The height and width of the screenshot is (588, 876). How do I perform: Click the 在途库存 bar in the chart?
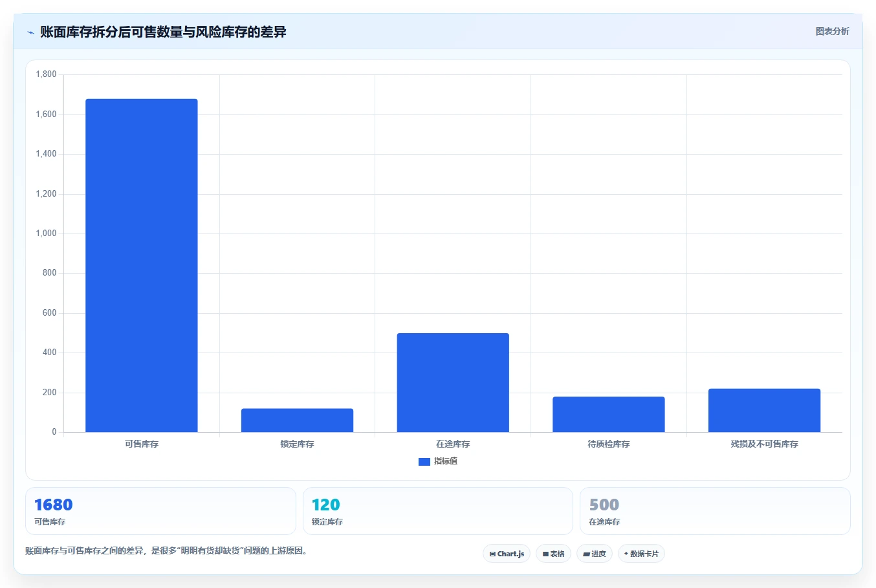(453, 382)
